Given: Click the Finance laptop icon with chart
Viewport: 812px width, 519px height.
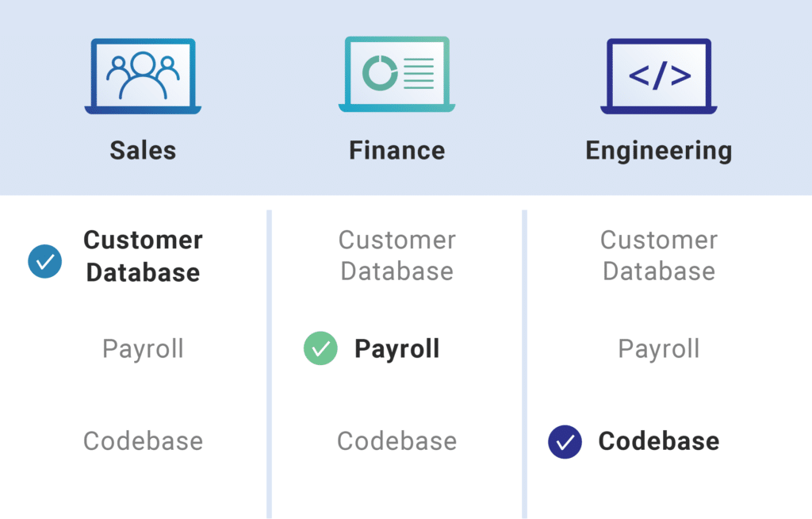Looking at the screenshot, I should [397, 76].
